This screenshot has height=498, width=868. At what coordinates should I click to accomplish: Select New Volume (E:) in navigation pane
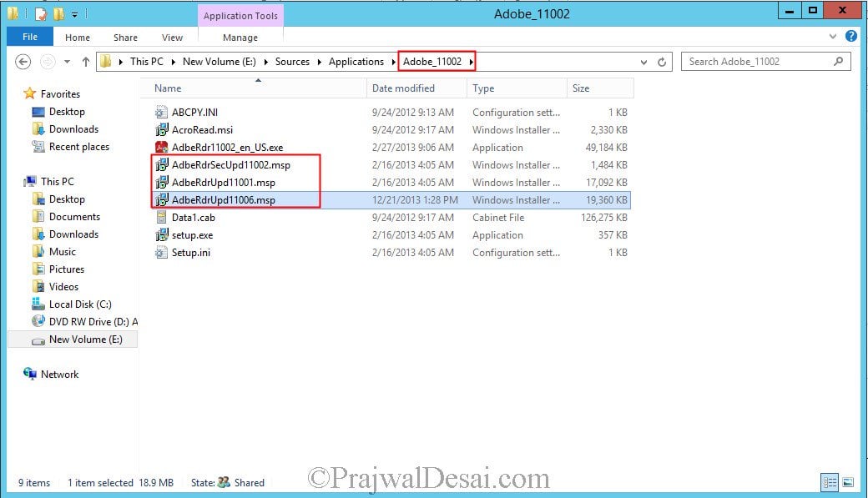pos(73,340)
